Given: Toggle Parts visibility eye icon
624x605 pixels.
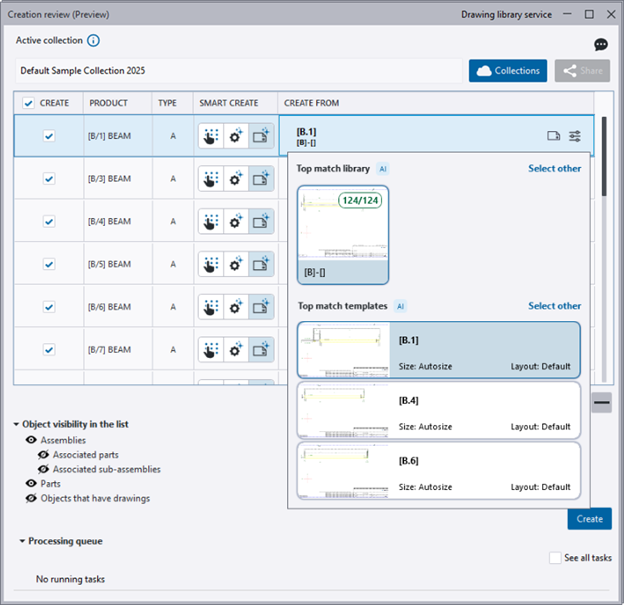Looking at the screenshot, I should (x=31, y=483).
